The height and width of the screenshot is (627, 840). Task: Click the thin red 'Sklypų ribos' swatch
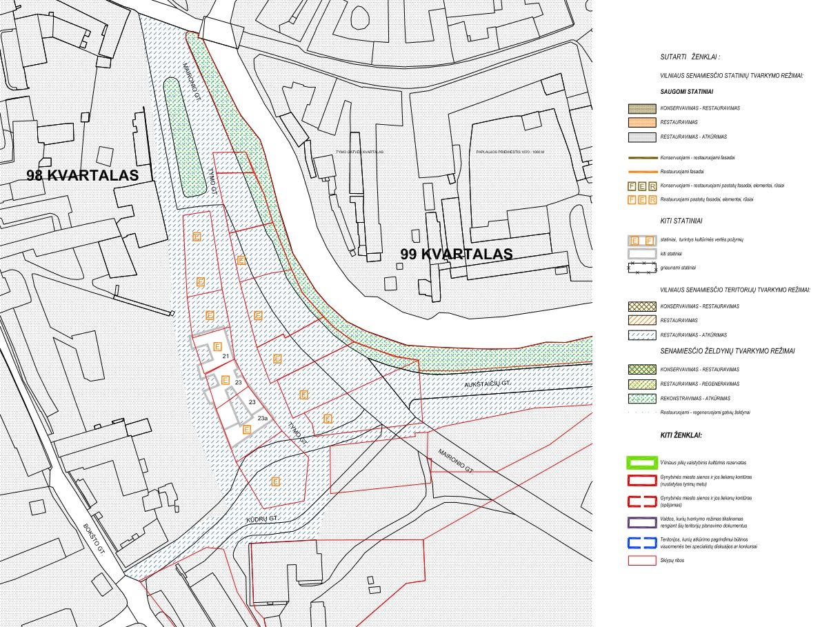click(641, 561)
